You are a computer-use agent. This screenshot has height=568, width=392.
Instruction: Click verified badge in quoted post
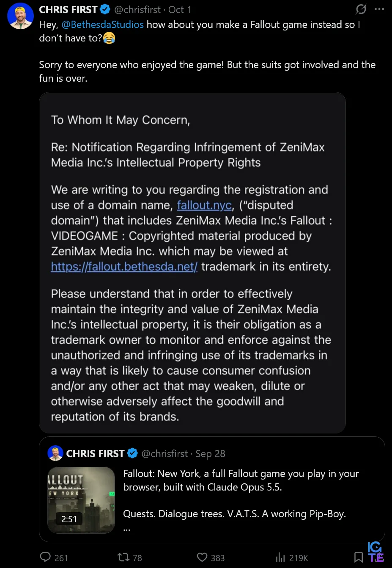click(x=132, y=453)
